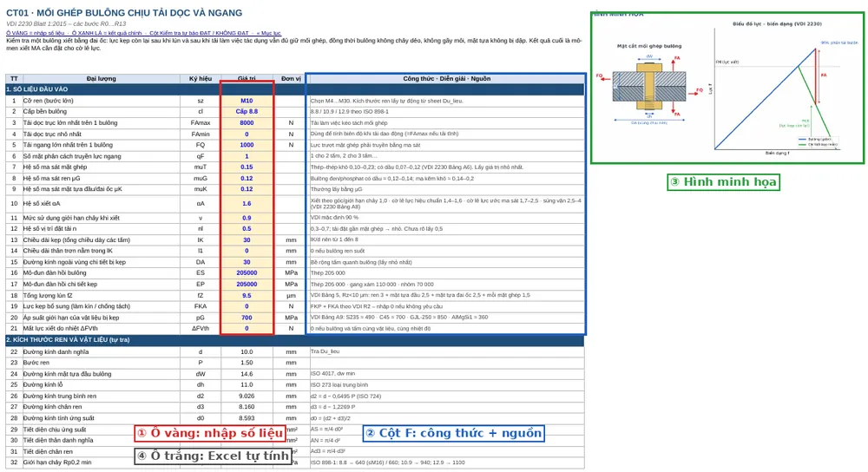Select the 'Công thức - Diễn giải - Nguồn' header
Image resolution: width=868 pixels, height=472 pixels.
[x=446, y=79]
